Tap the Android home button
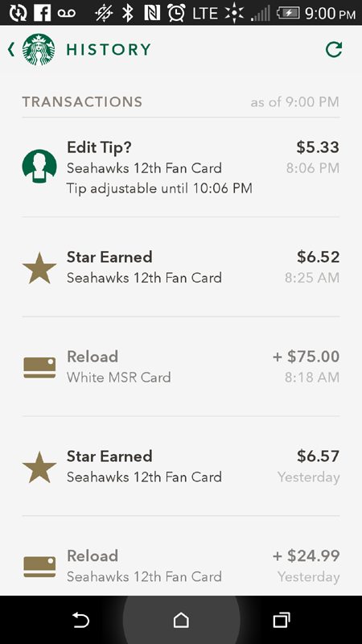Screen dimensions: 362x644 pyautogui.click(x=181, y=620)
